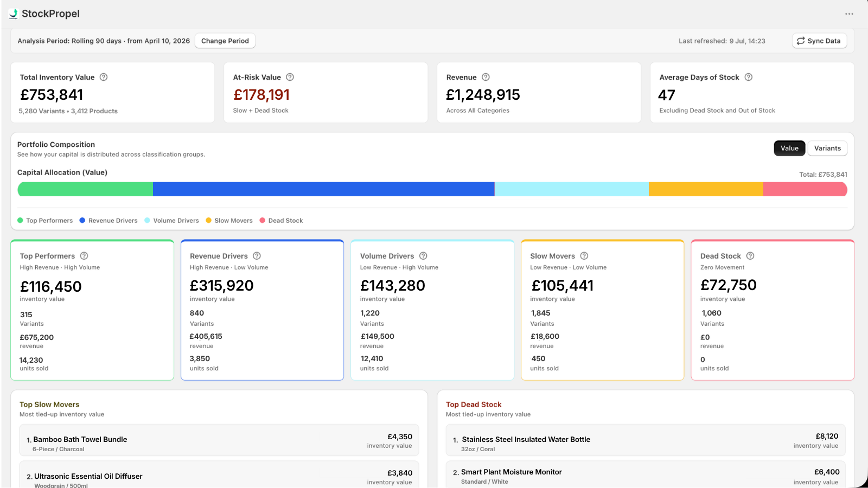
Task: Open the Smart Plant Moisture Monitor row
Action: [646, 474]
